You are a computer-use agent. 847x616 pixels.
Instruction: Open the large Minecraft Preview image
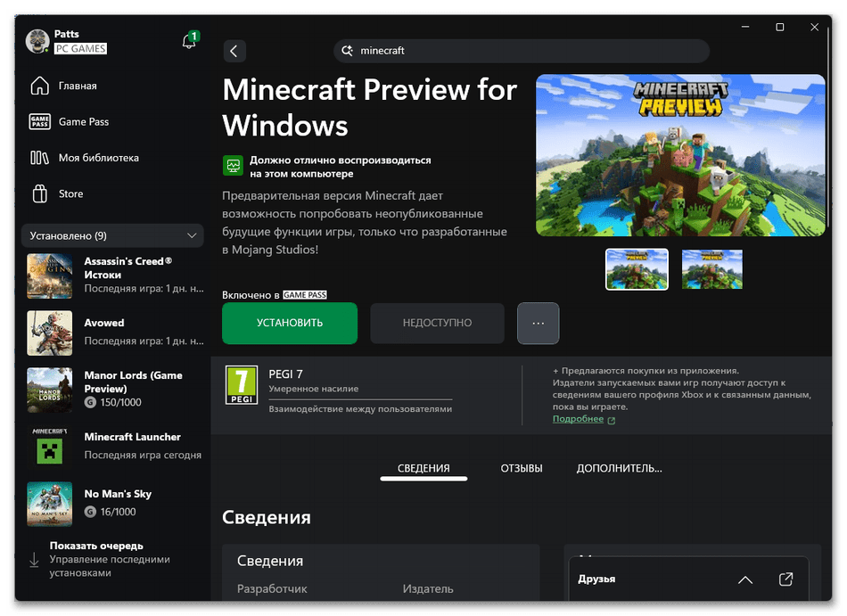(680, 155)
